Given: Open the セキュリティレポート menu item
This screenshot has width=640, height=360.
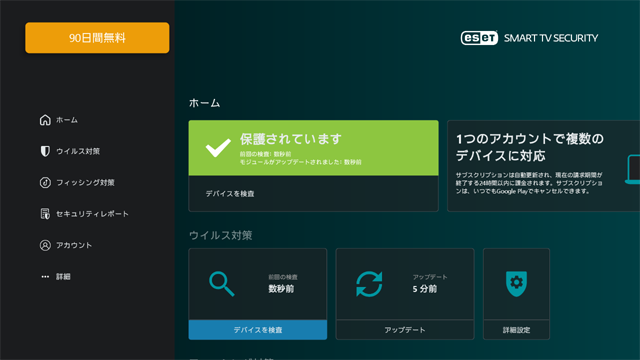Looking at the screenshot, I should pyautogui.click(x=84, y=213).
